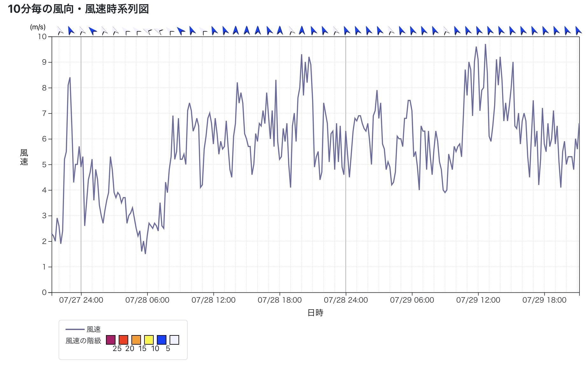
Task: Click the 07/29 12:00 x-axis label
Action: (478, 300)
